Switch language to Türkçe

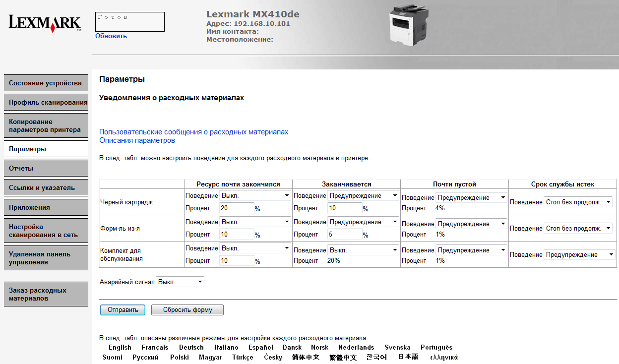(x=243, y=357)
